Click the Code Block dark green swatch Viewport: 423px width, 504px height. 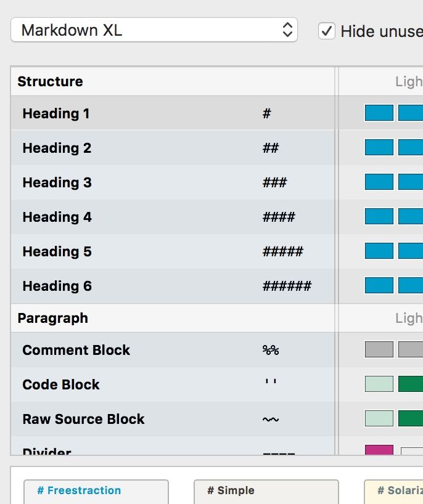tap(411, 384)
